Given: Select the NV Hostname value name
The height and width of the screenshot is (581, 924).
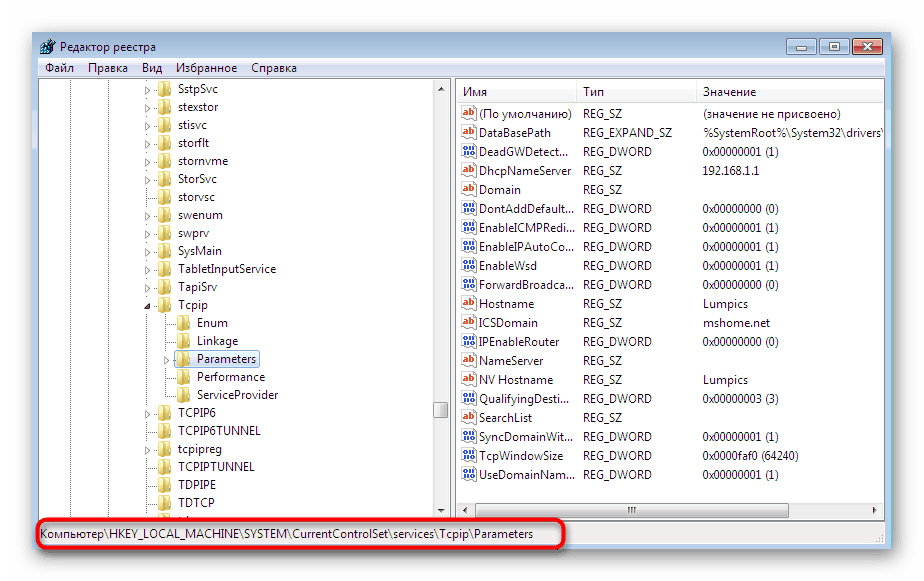Looking at the screenshot, I should pyautogui.click(x=516, y=379).
